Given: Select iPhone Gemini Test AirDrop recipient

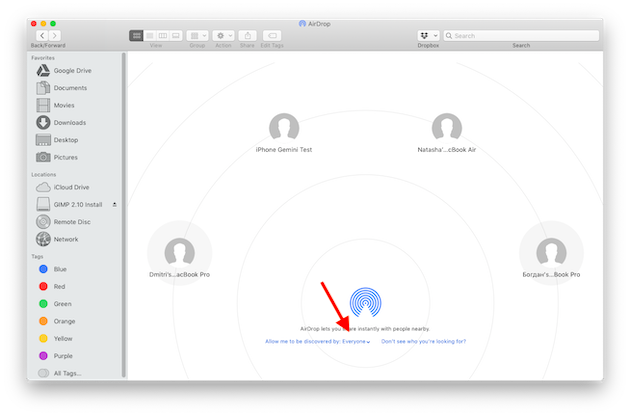Looking at the screenshot, I should click(x=284, y=133).
